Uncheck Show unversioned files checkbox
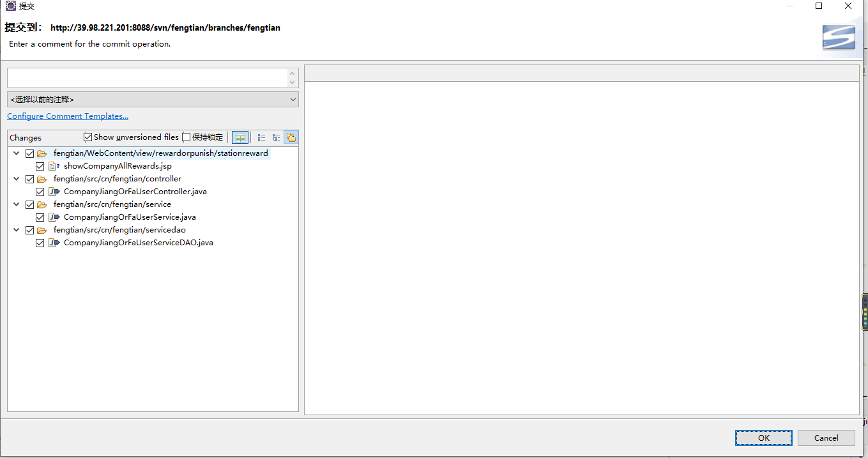 (x=88, y=137)
